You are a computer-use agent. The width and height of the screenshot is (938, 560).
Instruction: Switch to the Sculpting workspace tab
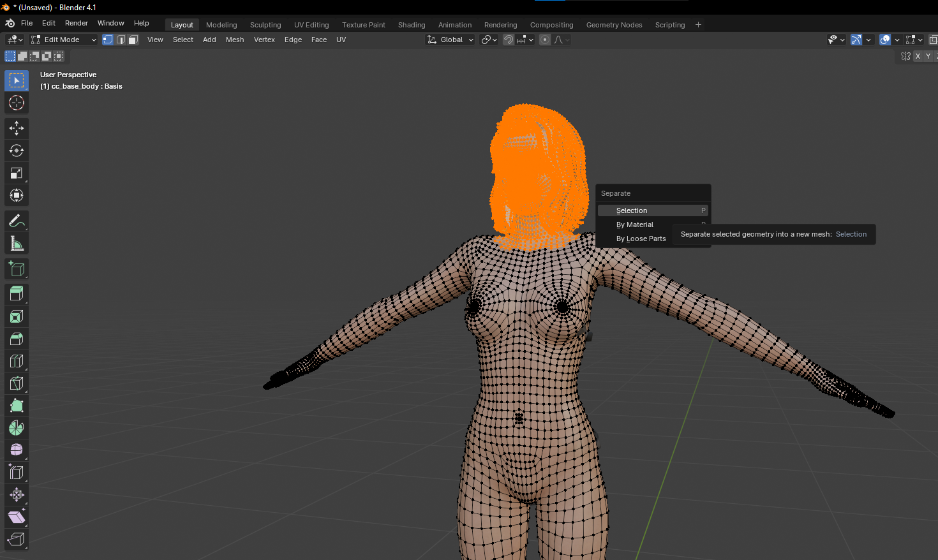tap(265, 25)
